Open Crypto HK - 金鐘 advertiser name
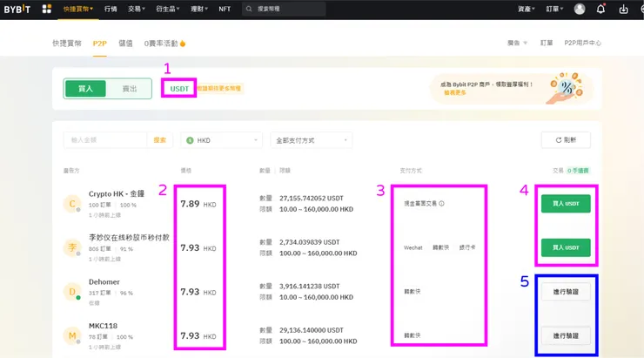This screenshot has height=358, width=644. pyautogui.click(x=117, y=193)
